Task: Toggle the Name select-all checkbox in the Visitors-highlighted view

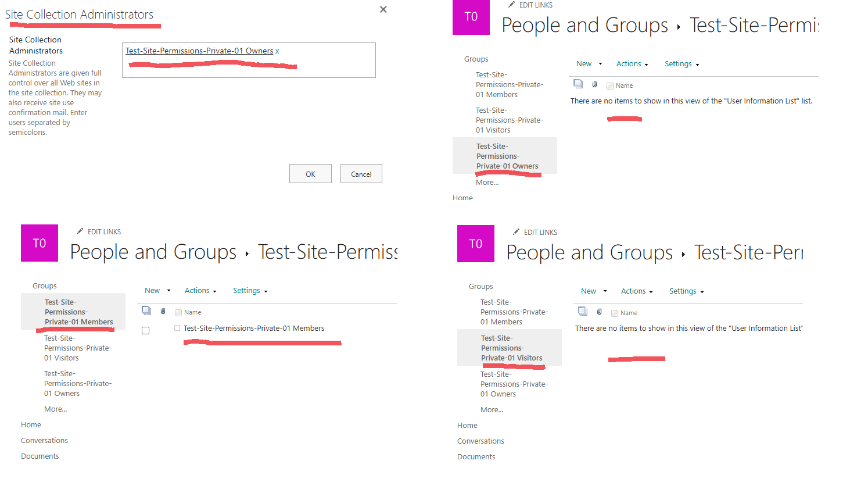Action: [x=615, y=313]
